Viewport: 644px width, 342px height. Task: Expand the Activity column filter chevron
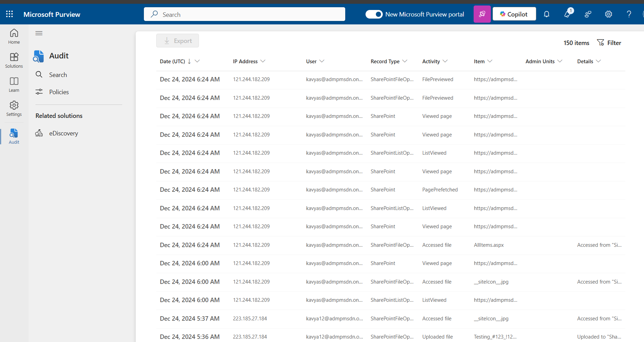point(446,61)
